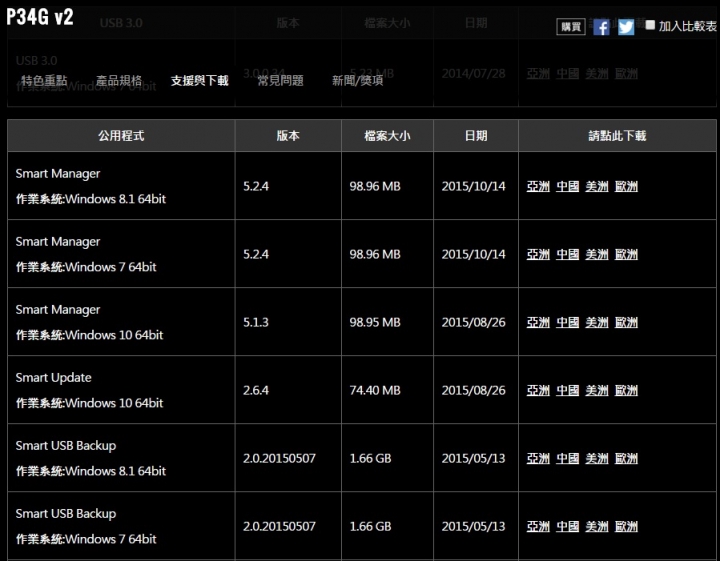This screenshot has height=561, width=720.
Task: Download Smart USB Backup Windows 7 from 美洲
Action: [x=596, y=526]
